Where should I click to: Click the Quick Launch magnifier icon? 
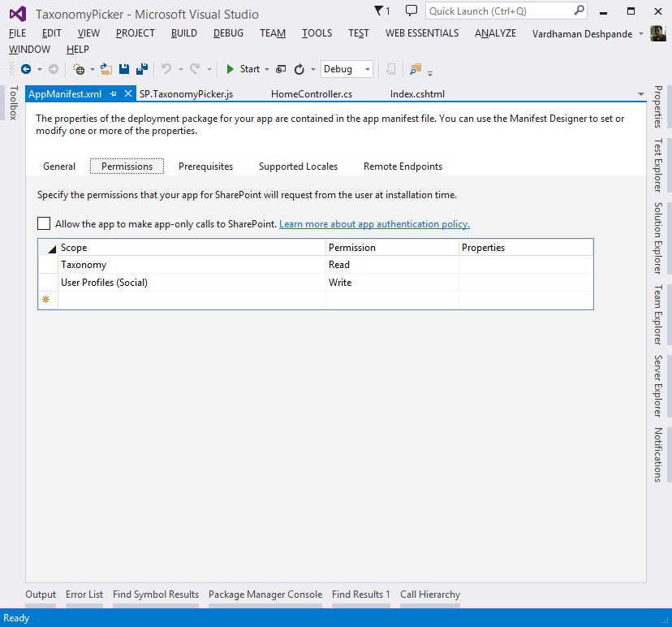coord(579,10)
